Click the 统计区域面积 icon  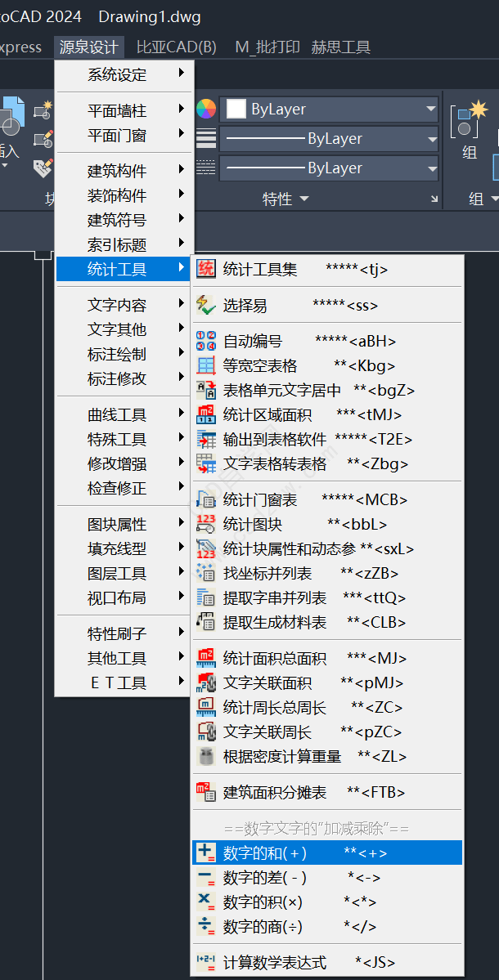coord(206,415)
